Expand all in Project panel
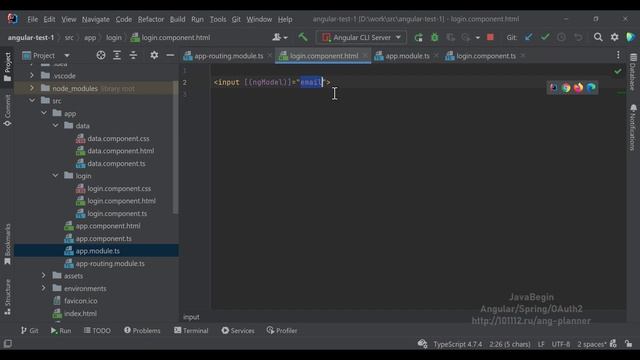Screen dimensions: 640x360 click(x=117, y=55)
